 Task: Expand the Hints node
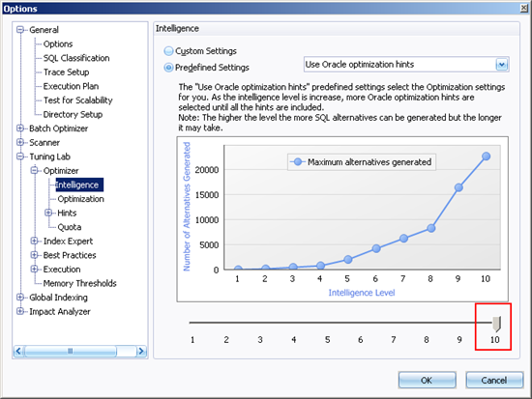click(x=48, y=213)
